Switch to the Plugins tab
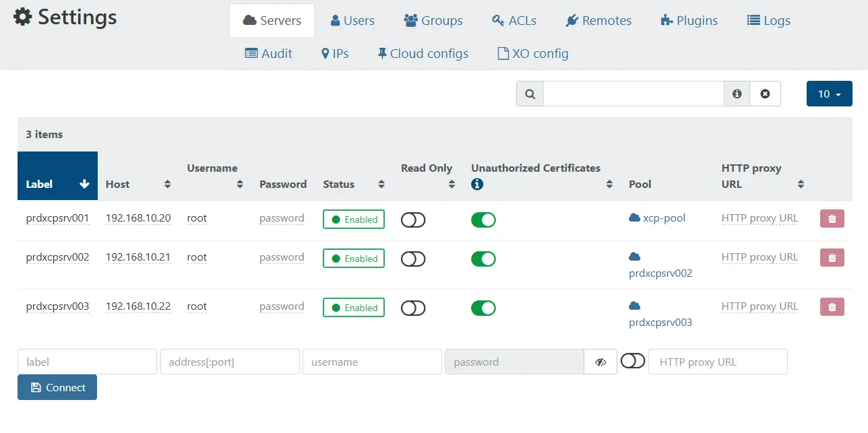This screenshot has height=433, width=868. point(689,21)
